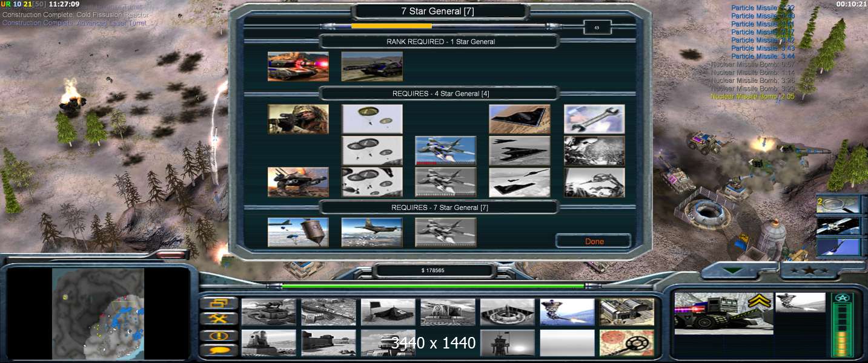Screen dimensions: 868x363
Task: Select the colored fighter jet strike promotion
Action: [445, 151]
